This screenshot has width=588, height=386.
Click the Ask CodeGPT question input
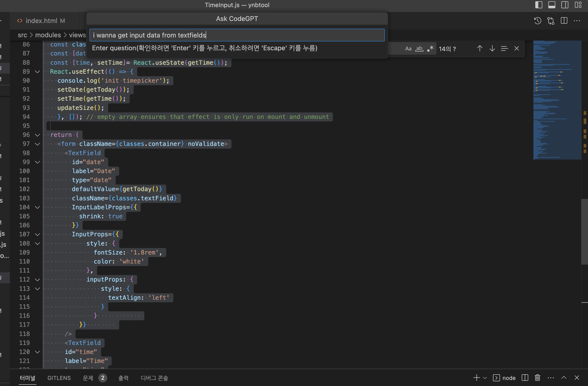[237, 35]
